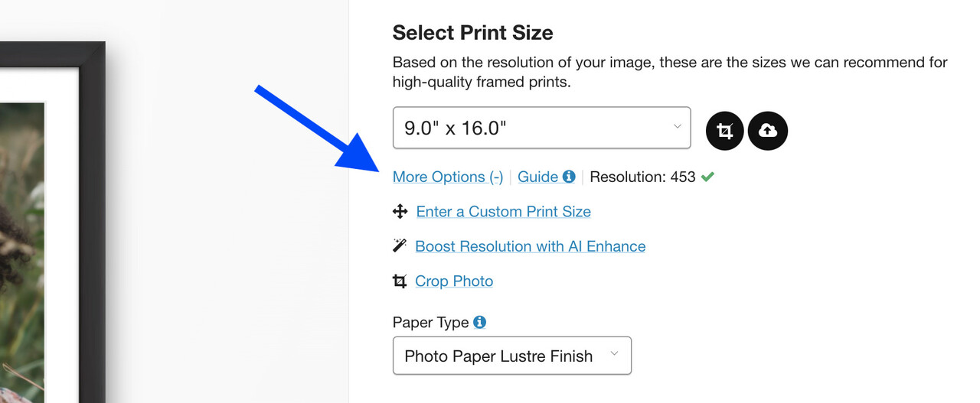980x403 pixels.
Task: Click the black cloud upload icon button
Action: pyautogui.click(x=767, y=131)
